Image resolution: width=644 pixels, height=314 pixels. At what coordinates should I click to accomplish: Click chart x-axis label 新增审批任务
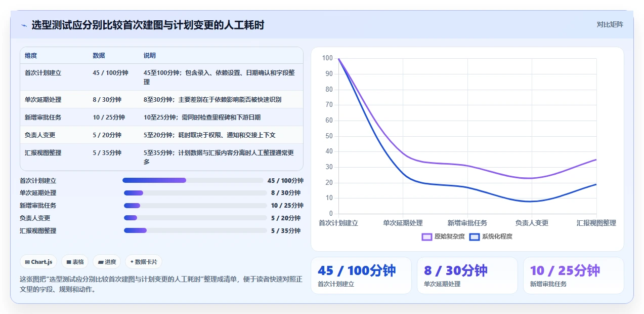point(467,223)
